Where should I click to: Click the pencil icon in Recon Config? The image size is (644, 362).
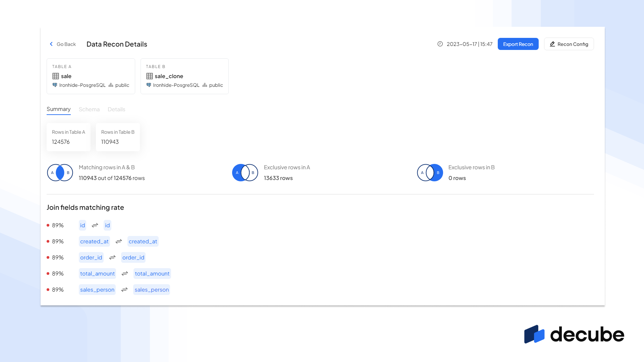552,44
